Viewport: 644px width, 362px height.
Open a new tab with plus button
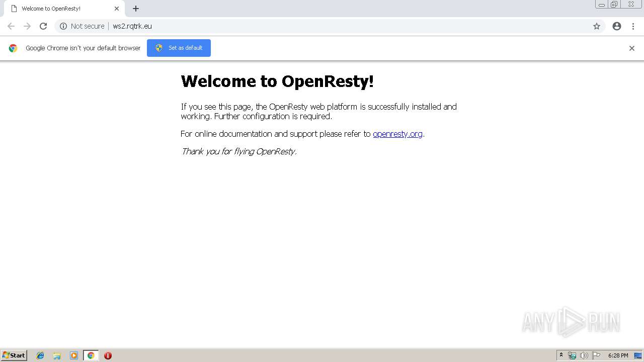pos(136,9)
